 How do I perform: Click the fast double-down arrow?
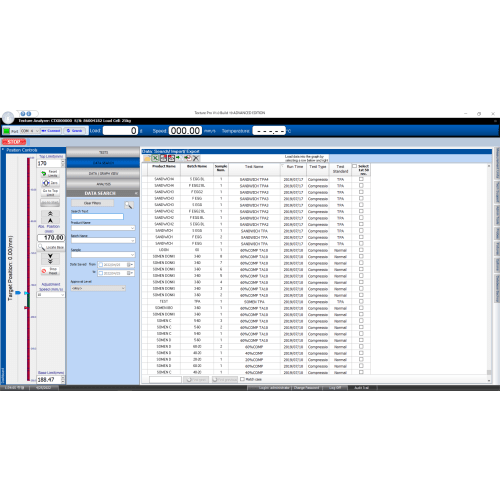tap(50, 262)
